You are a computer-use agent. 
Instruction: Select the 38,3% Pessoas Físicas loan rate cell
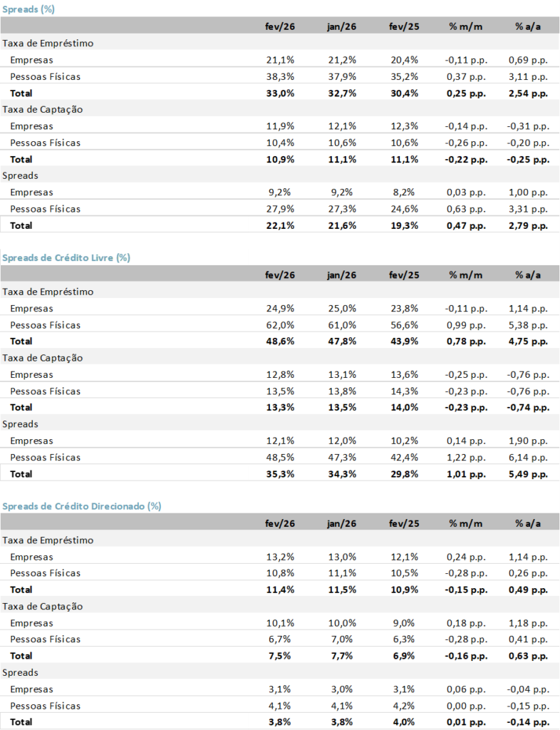coord(280,76)
